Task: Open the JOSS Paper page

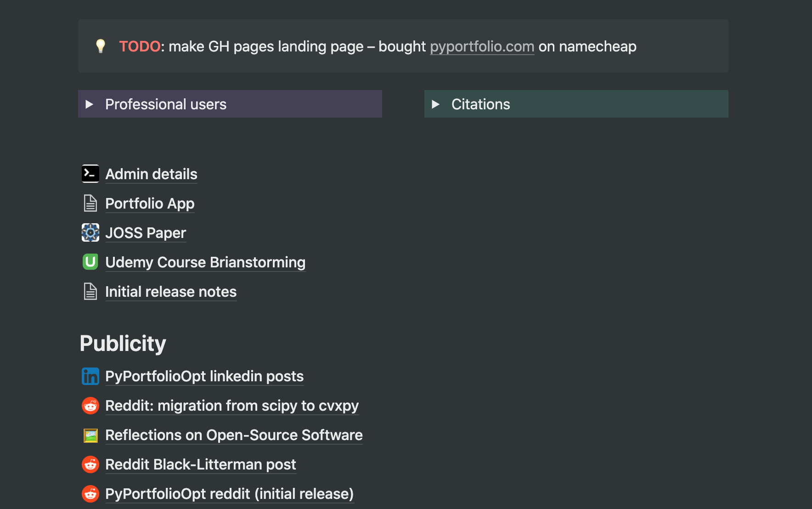Action: tap(146, 233)
